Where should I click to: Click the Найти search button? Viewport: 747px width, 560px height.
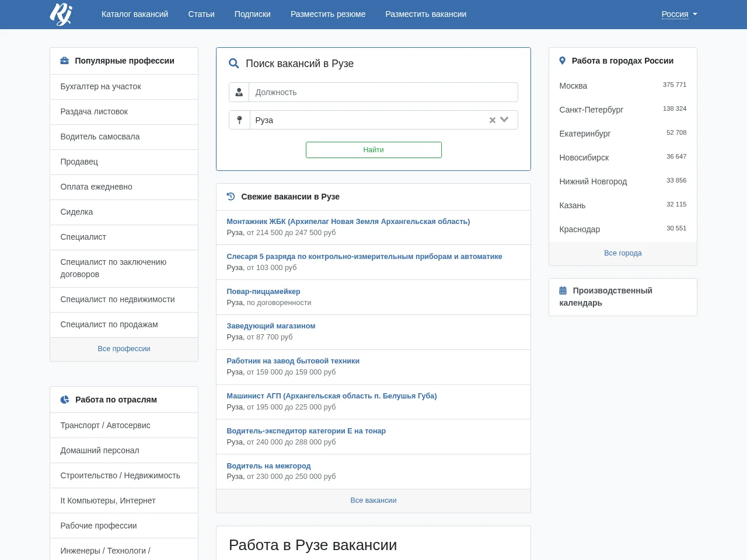[373, 150]
